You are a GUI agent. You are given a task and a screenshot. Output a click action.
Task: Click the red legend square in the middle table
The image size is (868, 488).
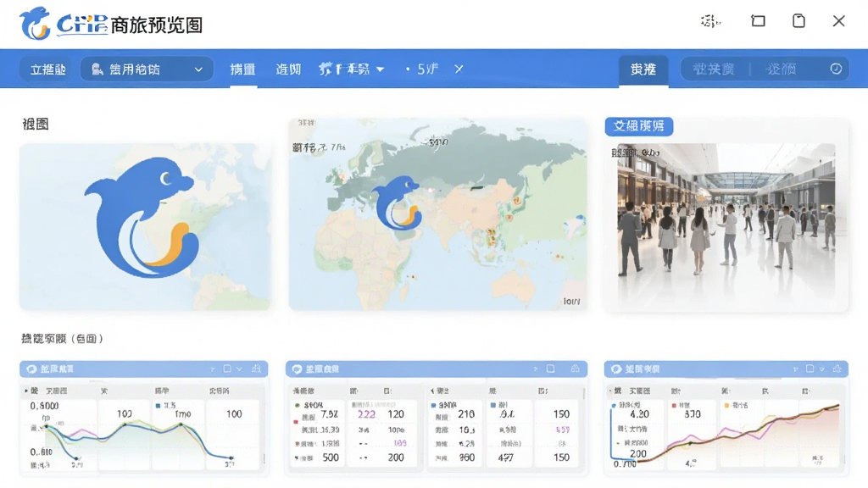coord(296,422)
